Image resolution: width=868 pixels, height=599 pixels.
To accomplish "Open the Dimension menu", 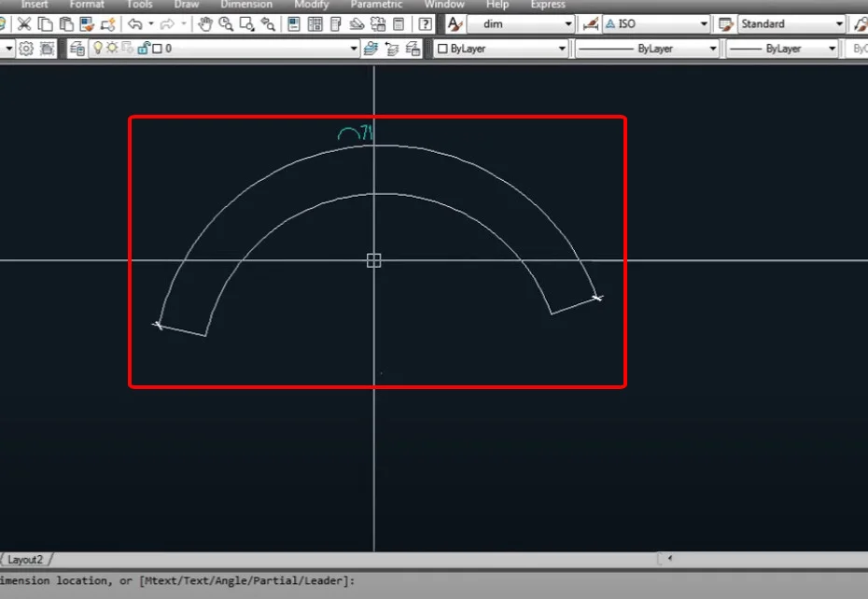I will pos(246,5).
